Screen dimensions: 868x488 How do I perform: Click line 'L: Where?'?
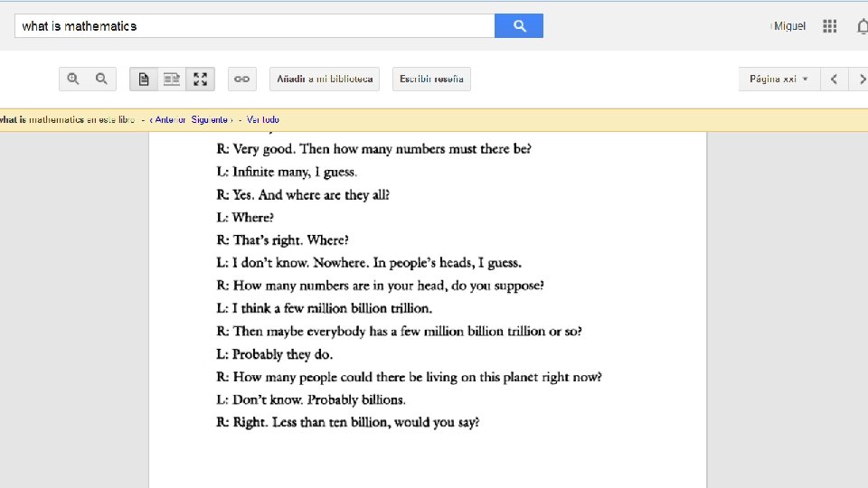coord(245,218)
